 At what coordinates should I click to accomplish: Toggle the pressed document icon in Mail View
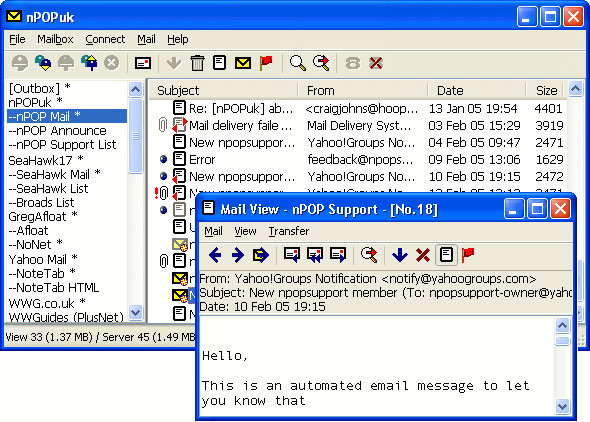click(446, 255)
